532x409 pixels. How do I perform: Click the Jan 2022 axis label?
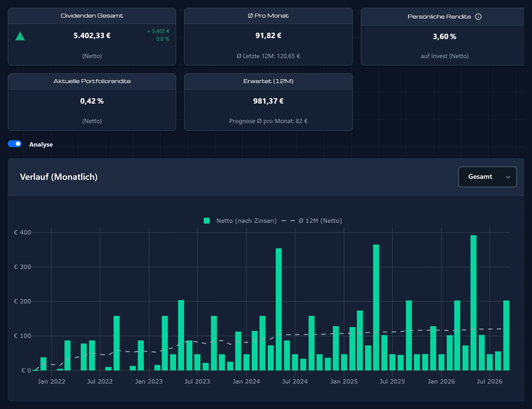click(x=51, y=381)
